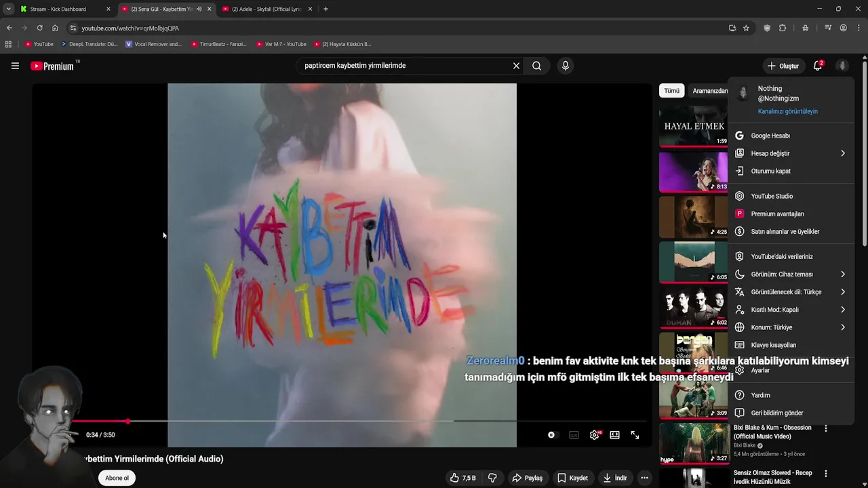Install app icon in address bar
The image size is (868, 488).
[x=732, y=28]
